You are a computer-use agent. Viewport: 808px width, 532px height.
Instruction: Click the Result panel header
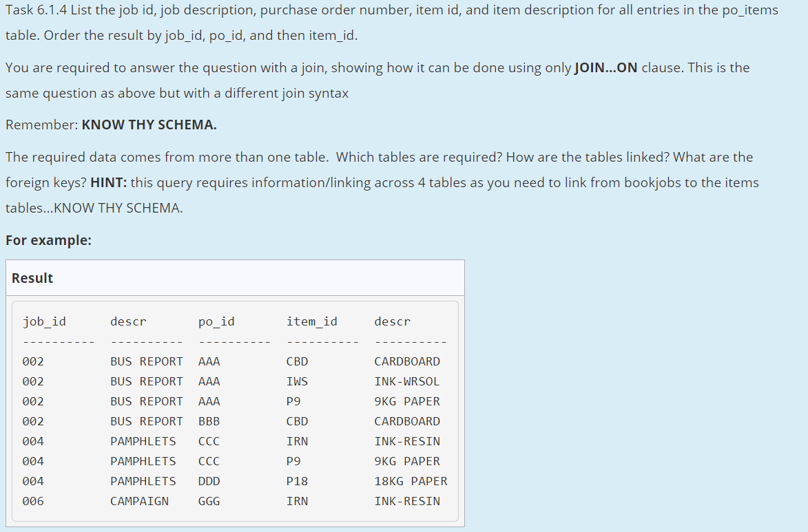tap(32, 278)
